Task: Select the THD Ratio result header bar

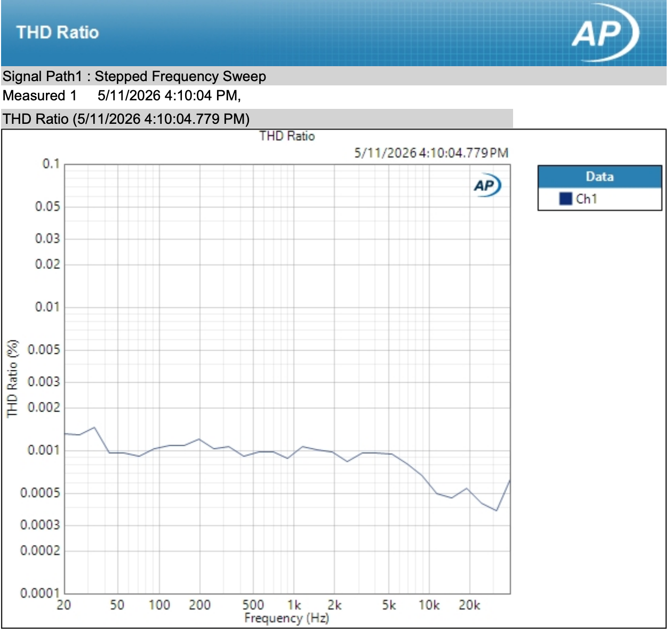Action: (x=257, y=118)
